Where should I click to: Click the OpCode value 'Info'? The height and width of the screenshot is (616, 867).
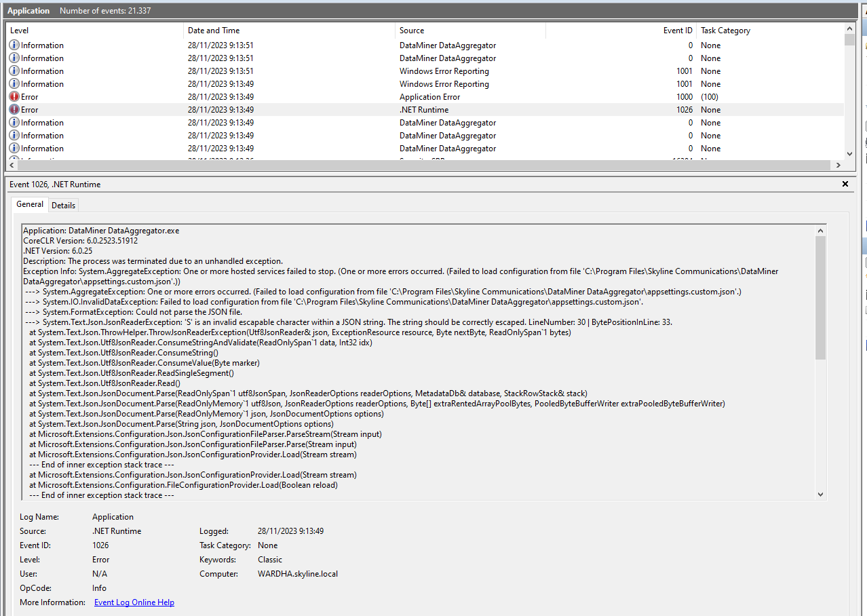[99, 588]
